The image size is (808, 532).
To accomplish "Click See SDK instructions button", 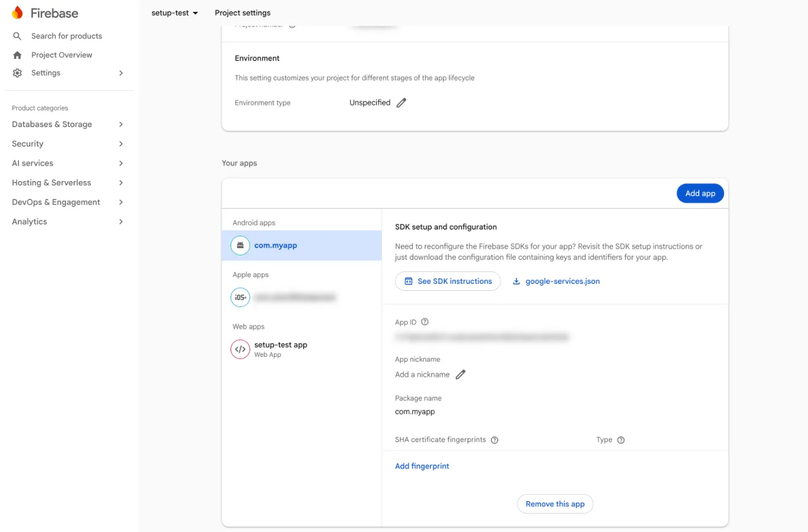I will (448, 281).
